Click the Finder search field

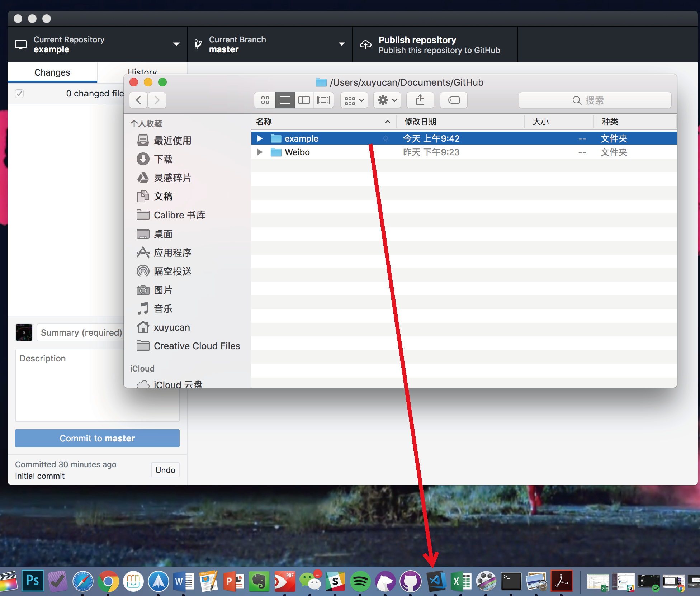pyautogui.click(x=595, y=100)
